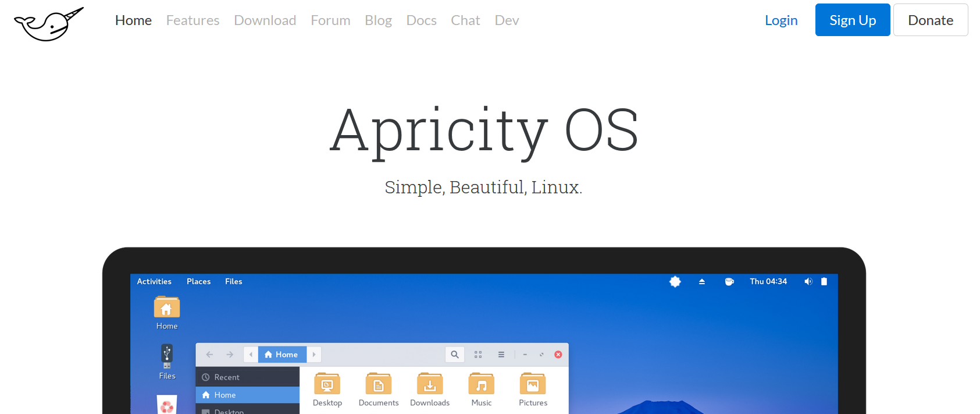
Task: Open the Chat page
Action: (x=465, y=20)
